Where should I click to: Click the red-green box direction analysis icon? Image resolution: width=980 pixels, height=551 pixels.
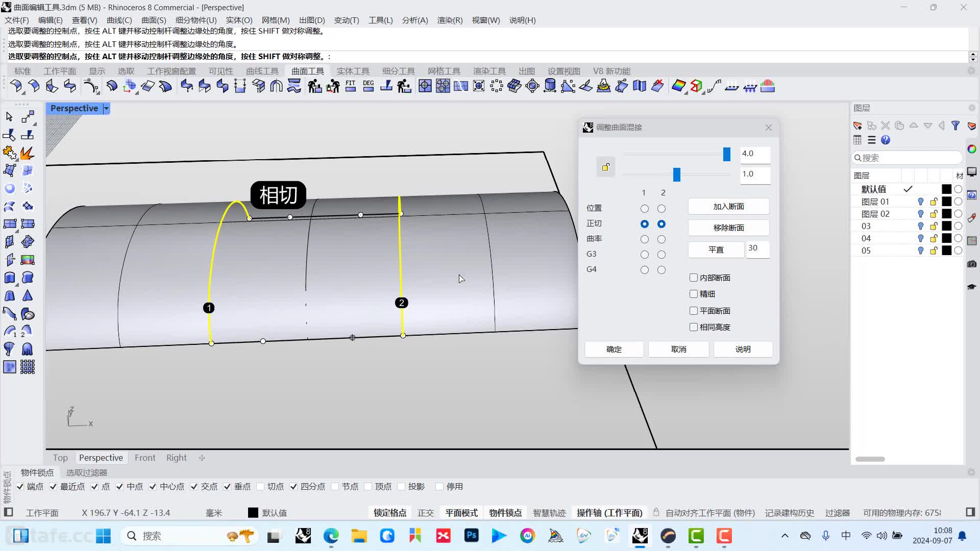pyautogui.click(x=696, y=86)
